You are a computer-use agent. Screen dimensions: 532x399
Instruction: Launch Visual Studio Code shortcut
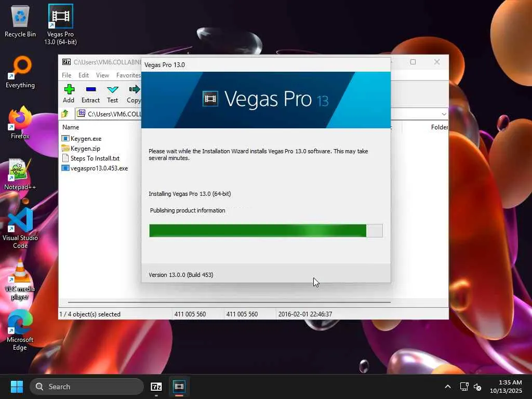click(x=20, y=229)
